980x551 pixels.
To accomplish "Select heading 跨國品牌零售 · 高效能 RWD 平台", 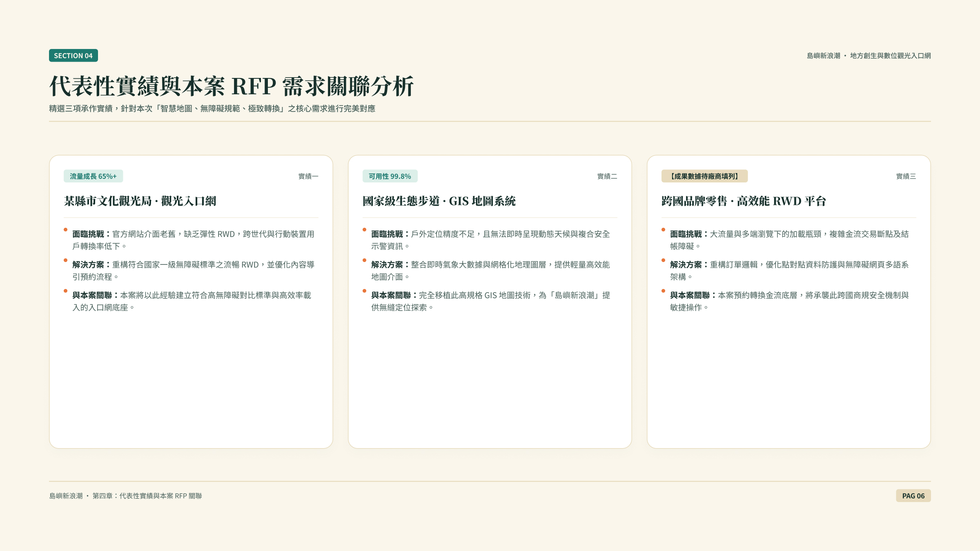I will tap(744, 201).
